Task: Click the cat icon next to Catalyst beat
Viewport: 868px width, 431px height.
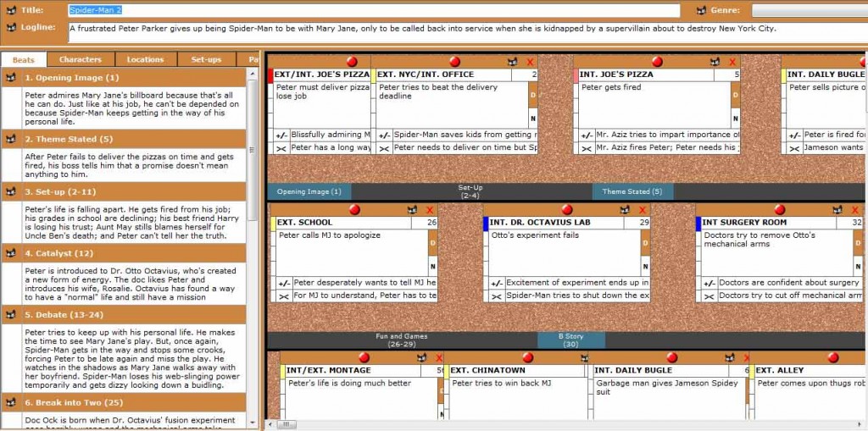Action: tap(11, 253)
